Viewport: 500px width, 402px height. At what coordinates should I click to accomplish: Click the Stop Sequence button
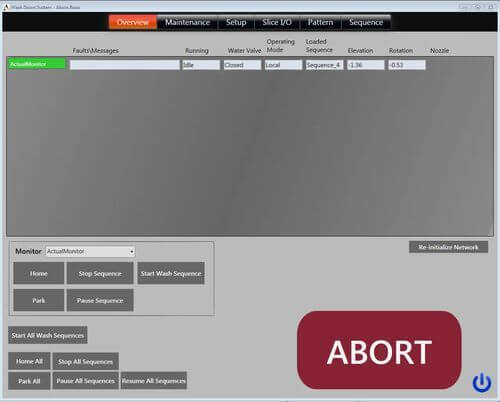coord(100,273)
